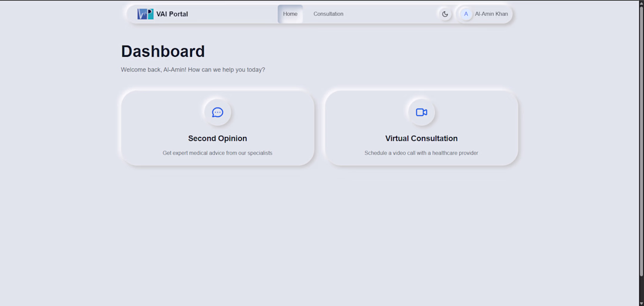Image resolution: width=644 pixels, height=306 pixels.
Task: Click the Second Opinion chat bubble icon
Action: point(217,112)
